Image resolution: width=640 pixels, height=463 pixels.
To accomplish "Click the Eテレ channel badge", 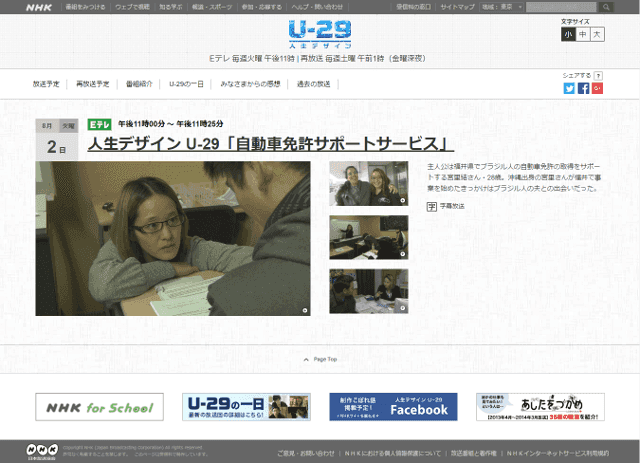I will coord(100,124).
